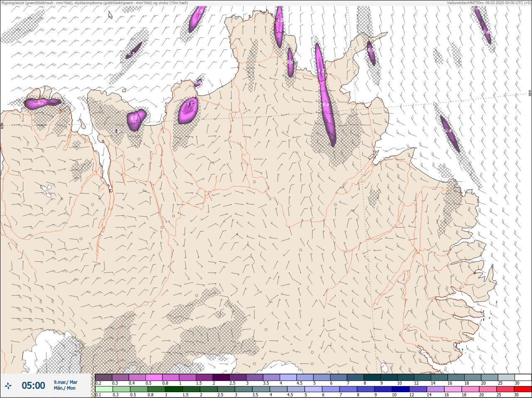Click the weekday text 'Mán./ Mon'
The height and width of the screenshot is (398, 532).
(x=64, y=388)
